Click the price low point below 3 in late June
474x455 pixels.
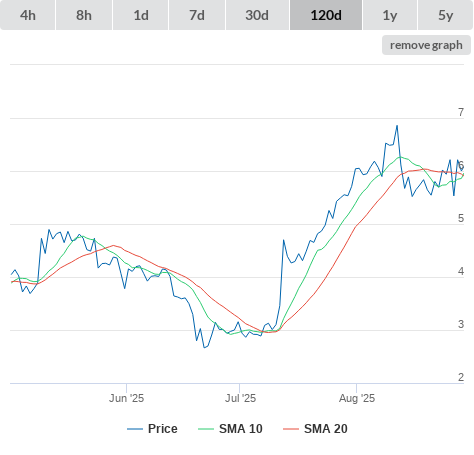(204, 348)
